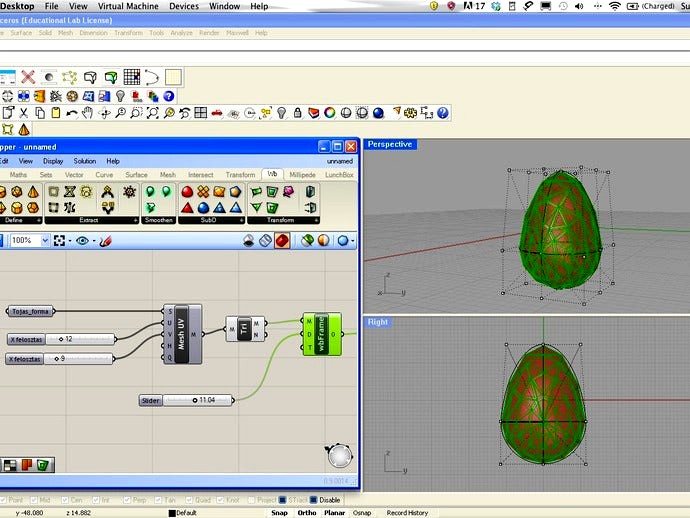Open the Grasshopper sketch/draw red pen icon
Screen dimensions: 690x518
point(106,240)
